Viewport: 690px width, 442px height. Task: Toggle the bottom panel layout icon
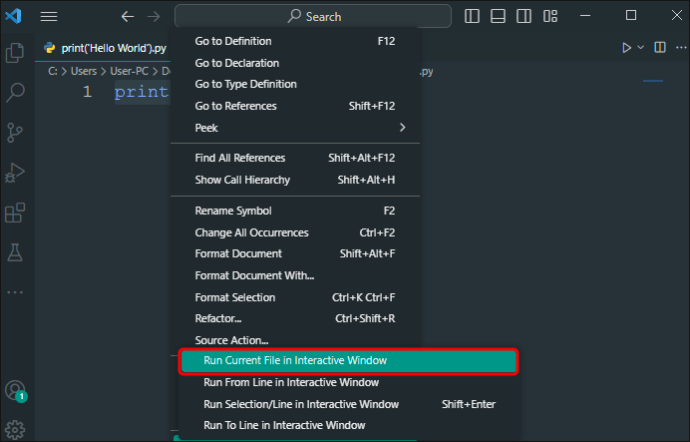498,16
